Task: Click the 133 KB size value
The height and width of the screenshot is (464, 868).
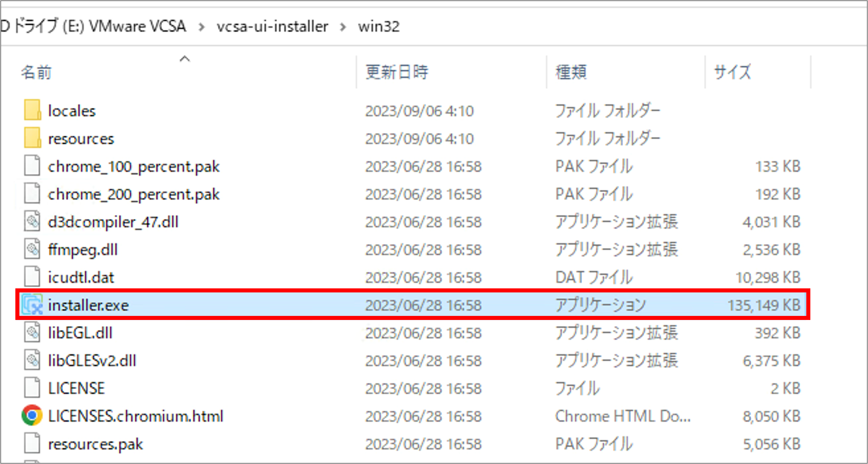Action: coord(778,167)
